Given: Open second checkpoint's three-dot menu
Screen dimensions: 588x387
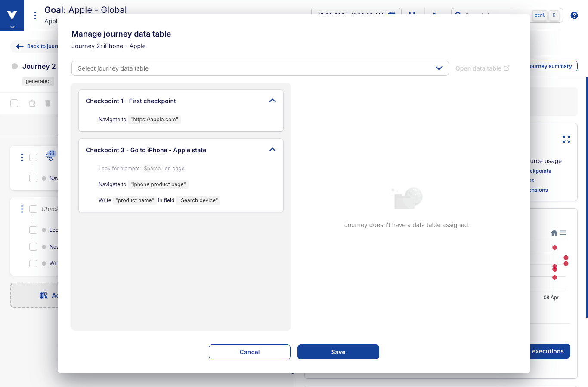Looking at the screenshot, I should [22, 209].
